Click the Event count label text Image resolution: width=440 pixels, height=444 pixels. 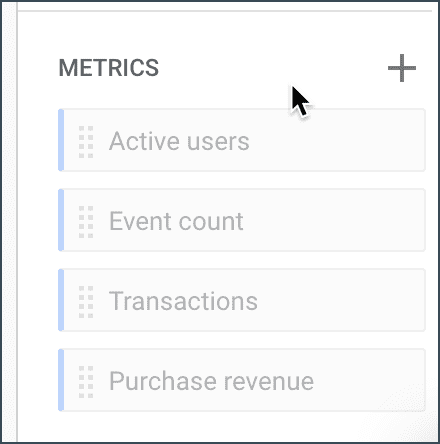176,221
